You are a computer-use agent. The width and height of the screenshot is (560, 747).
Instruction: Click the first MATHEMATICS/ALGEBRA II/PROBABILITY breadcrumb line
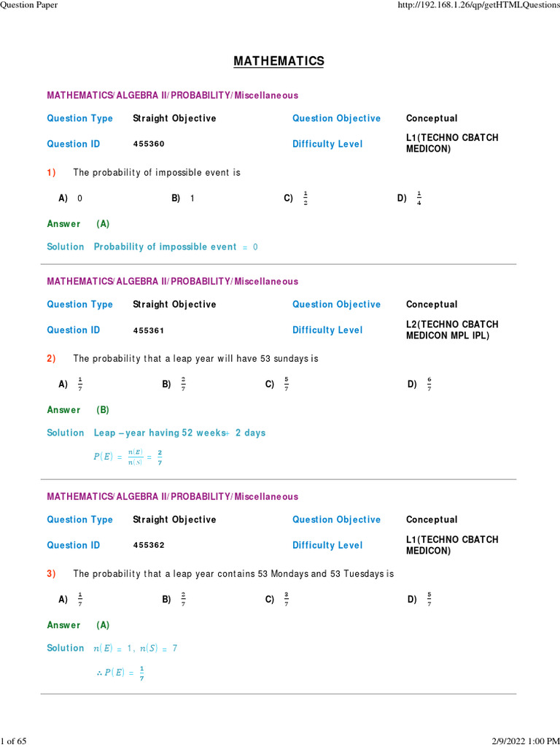click(172, 96)
